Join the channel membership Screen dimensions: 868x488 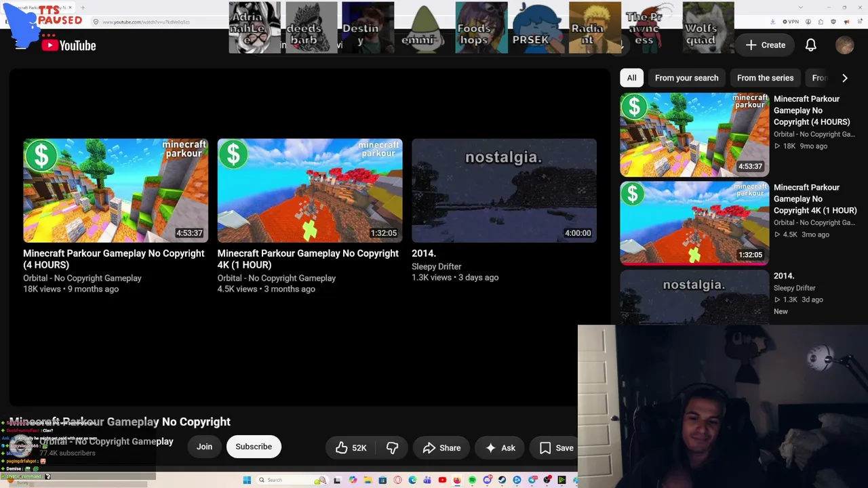[x=204, y=447]
